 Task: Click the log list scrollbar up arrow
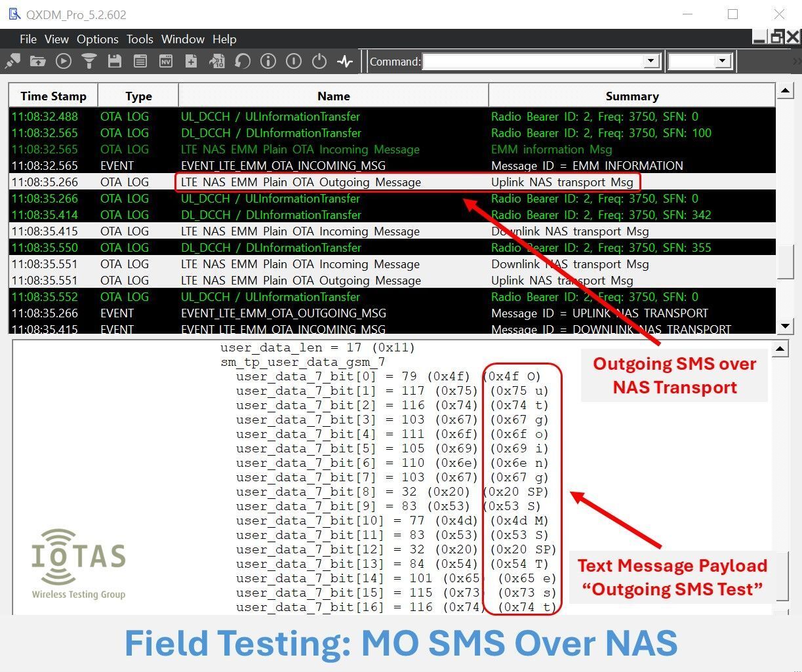[x=785, y=90]
